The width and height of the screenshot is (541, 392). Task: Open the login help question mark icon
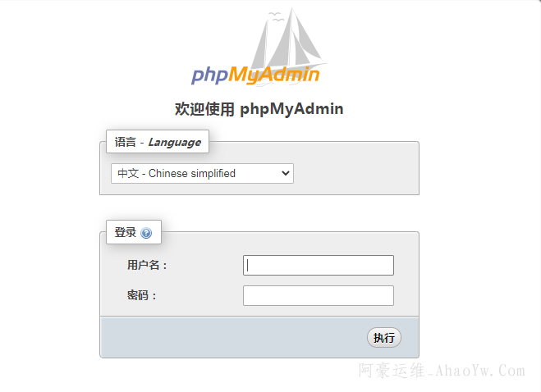[146, 233]
